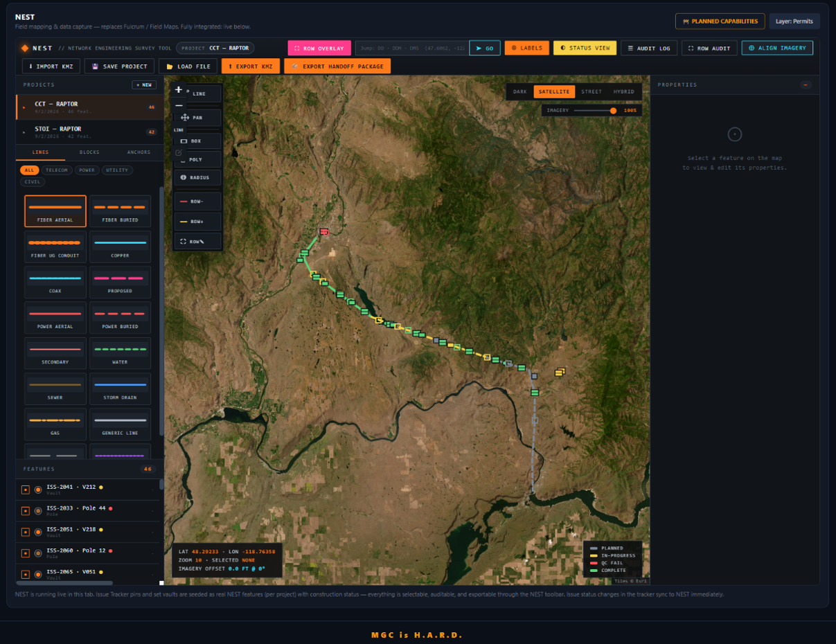The image size is (836, 644).
Task: Open the Layer: Permits selector
Action: [x=794, y=21]
